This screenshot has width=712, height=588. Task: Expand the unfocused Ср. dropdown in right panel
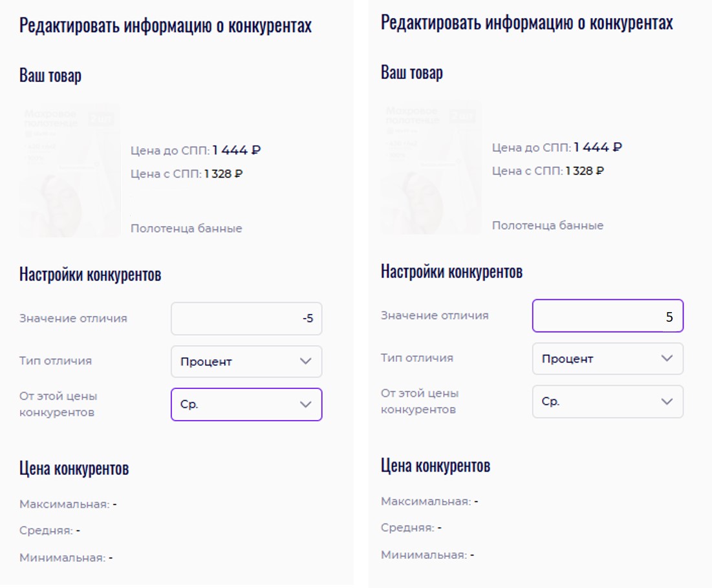[x=607, y=401]
